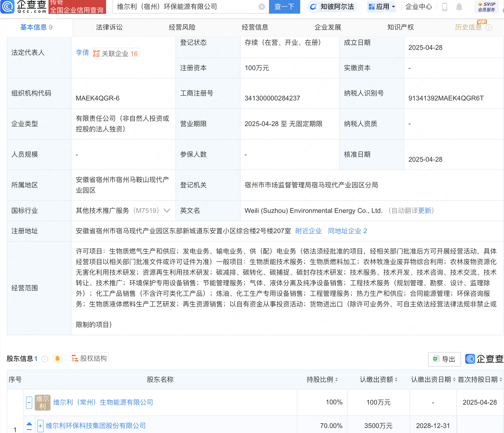Screen dimensions: 504x433
Task: Click info icon next to 股东信息
Action: [45, 359]
